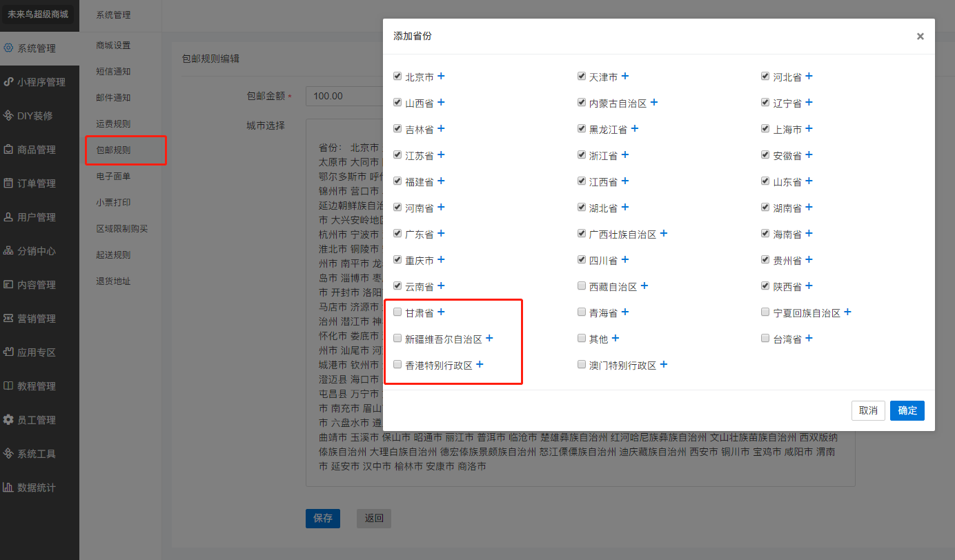The width and height of the screenshot is (955, 560).
Task: Close the 添加省份 dialog with X
Action: [x=920, y=37]
